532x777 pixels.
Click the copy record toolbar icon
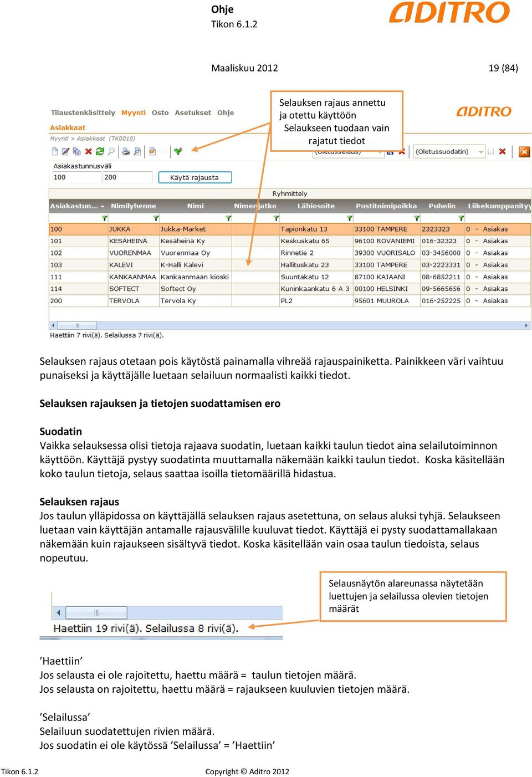coord(77,151)
